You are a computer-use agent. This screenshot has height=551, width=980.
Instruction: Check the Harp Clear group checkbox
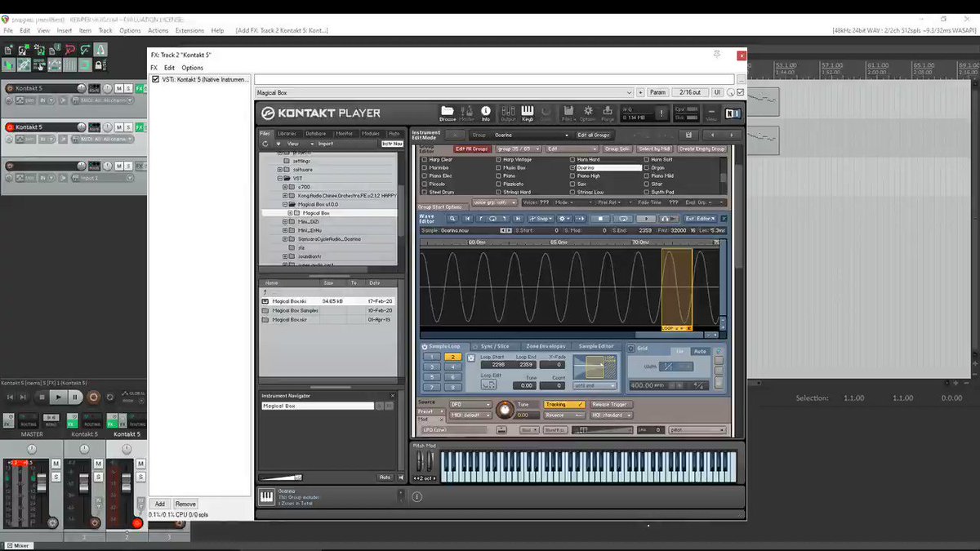pyautogui.click(x=425, y=160)
